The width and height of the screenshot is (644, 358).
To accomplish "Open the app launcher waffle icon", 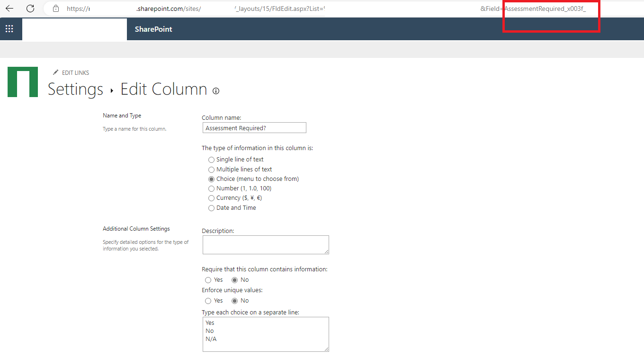I will [9, 29].
